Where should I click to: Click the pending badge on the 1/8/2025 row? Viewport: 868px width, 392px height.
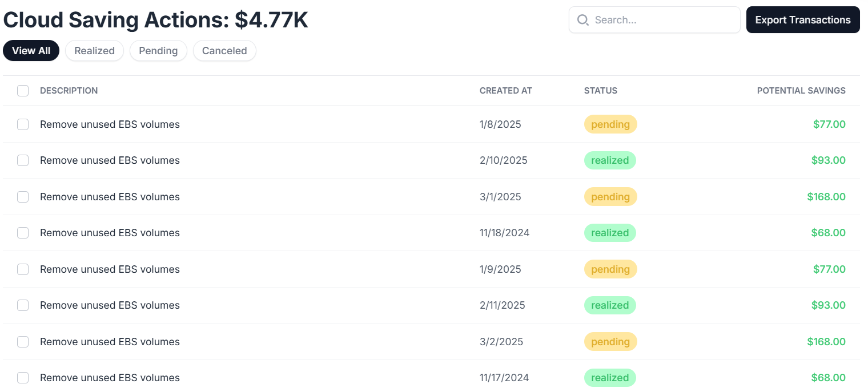610,124
